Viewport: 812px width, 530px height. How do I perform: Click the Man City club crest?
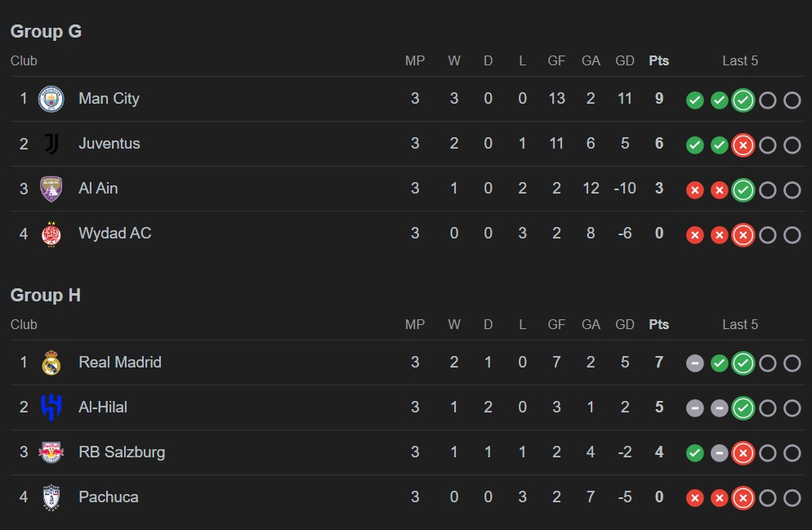tap(51, 99)
